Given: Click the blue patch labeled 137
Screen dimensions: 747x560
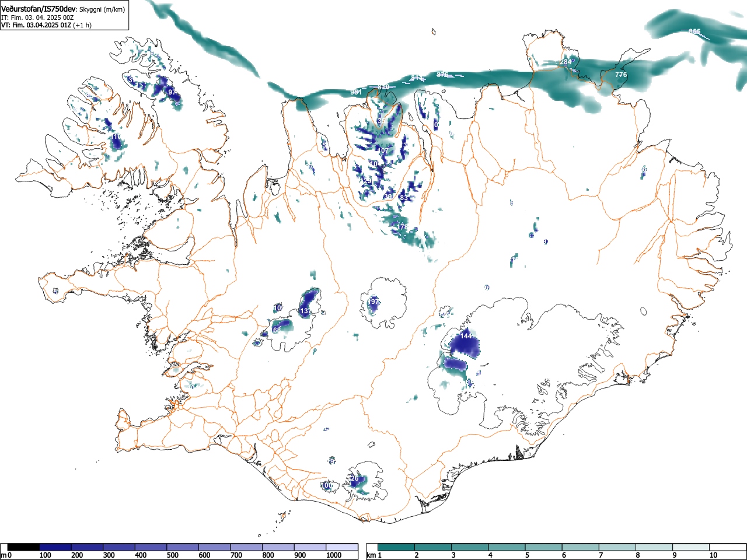Looking at the screenshot, I should (x=308, y=303).
